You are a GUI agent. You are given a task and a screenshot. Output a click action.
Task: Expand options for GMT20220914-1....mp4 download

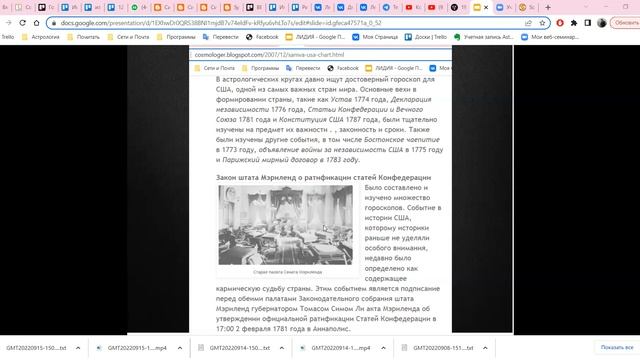[x=383, y=348]
